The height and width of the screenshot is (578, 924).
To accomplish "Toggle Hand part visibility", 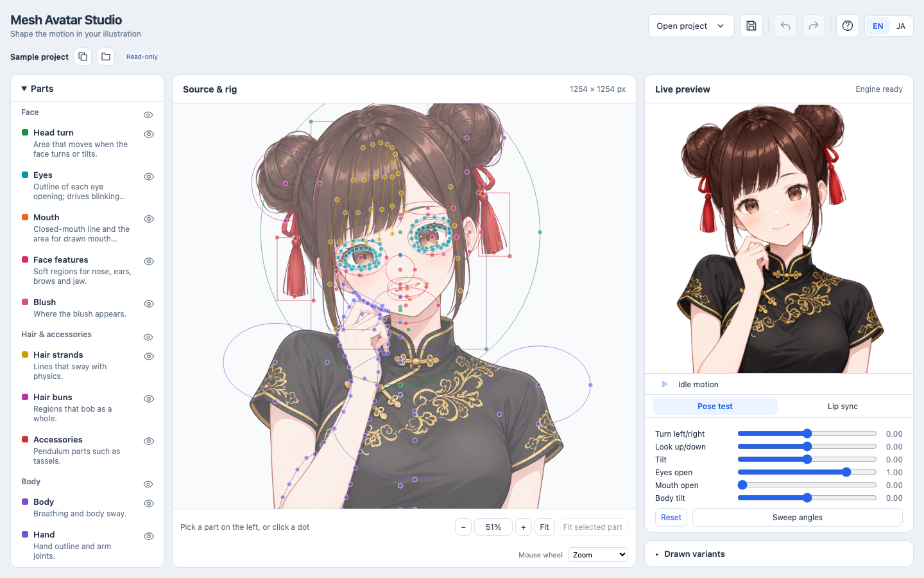I will 149,536.
